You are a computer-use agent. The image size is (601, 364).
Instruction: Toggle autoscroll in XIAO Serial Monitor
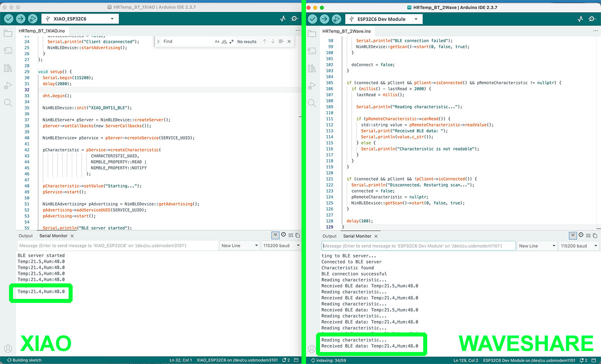(x=275, y=235)
